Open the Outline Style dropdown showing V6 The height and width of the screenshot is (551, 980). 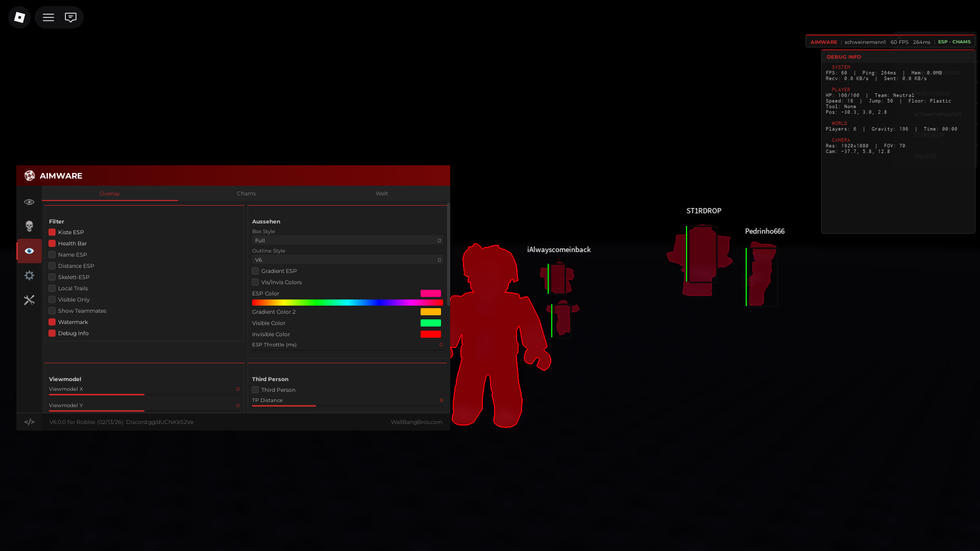pyautogui.click(x=348, y=260)
